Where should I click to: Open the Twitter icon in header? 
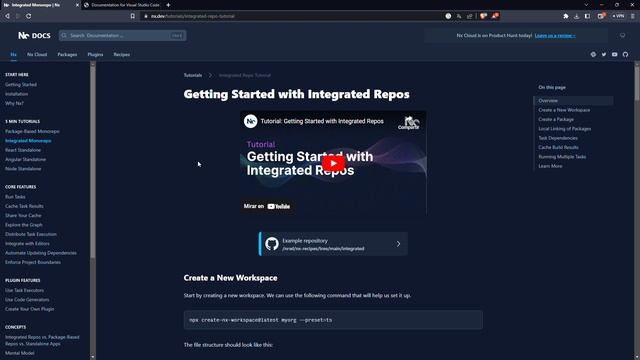point(604,54)
